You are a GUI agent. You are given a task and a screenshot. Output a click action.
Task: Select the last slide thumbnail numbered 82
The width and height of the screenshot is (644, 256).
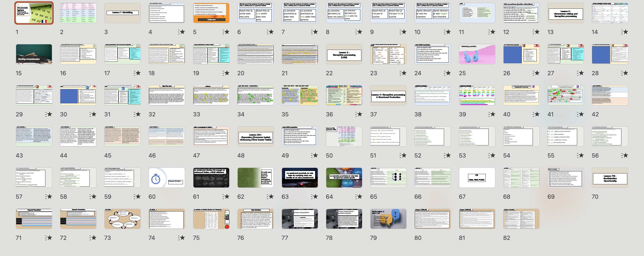tap(521, 219)
